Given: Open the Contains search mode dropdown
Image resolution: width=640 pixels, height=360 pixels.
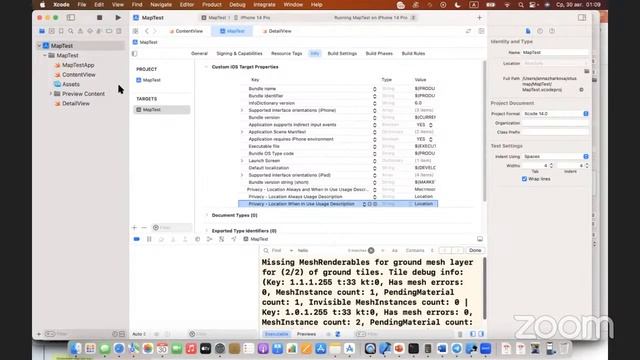Looking at the screenshot, I should tap(419, 250).
